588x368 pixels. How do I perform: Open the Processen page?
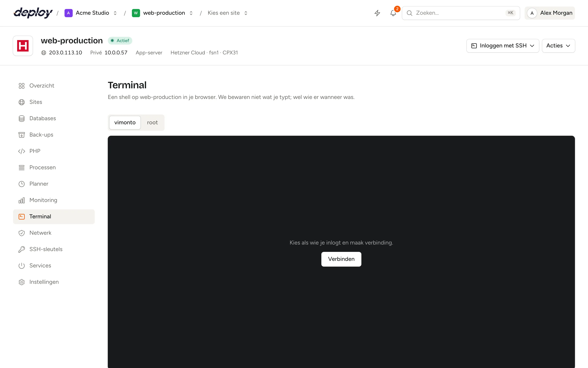(54, 167)
